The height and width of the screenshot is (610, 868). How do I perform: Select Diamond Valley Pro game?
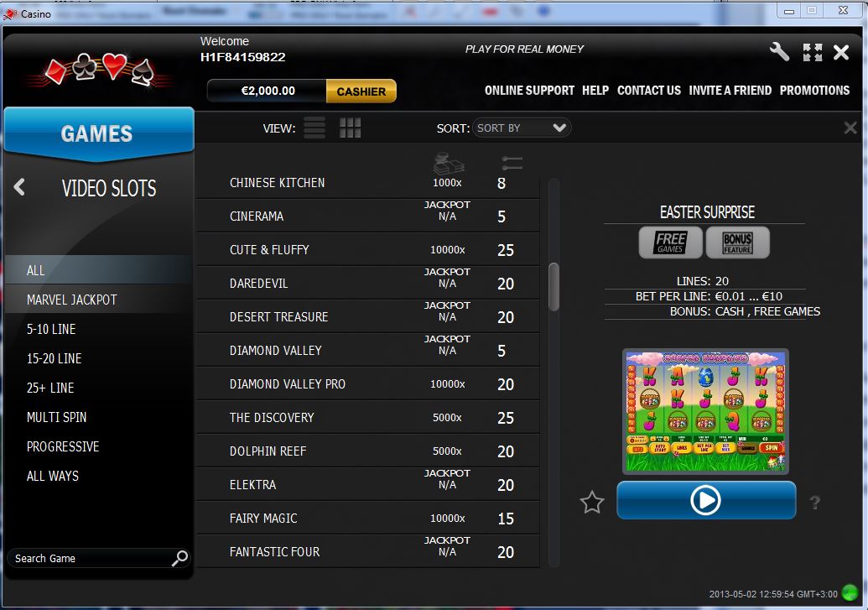368,384
